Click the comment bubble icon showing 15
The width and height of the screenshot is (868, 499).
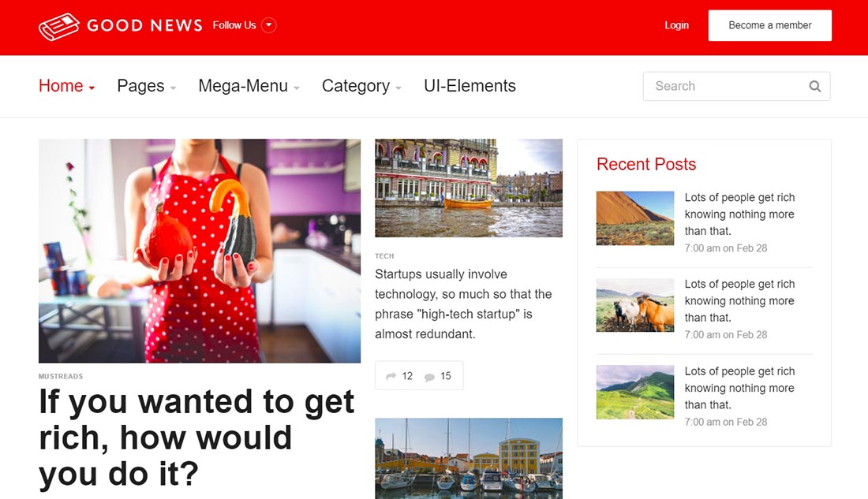[x=429, y=377]
